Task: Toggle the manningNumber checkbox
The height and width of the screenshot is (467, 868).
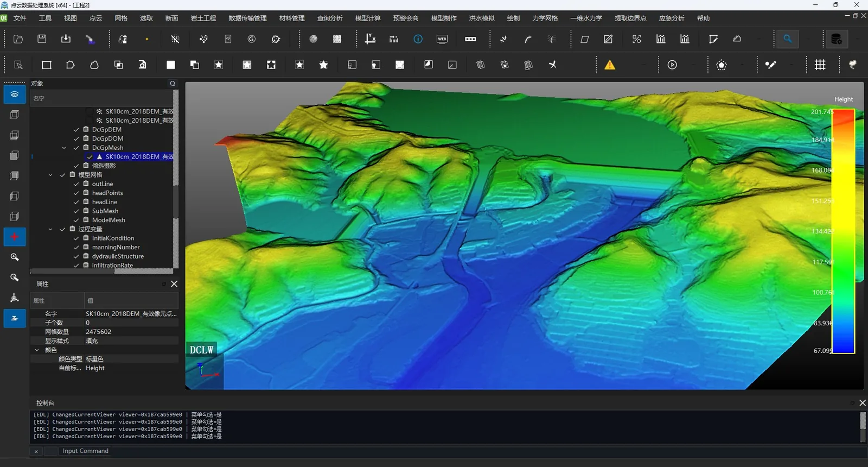Action: (x=76, y=248)
